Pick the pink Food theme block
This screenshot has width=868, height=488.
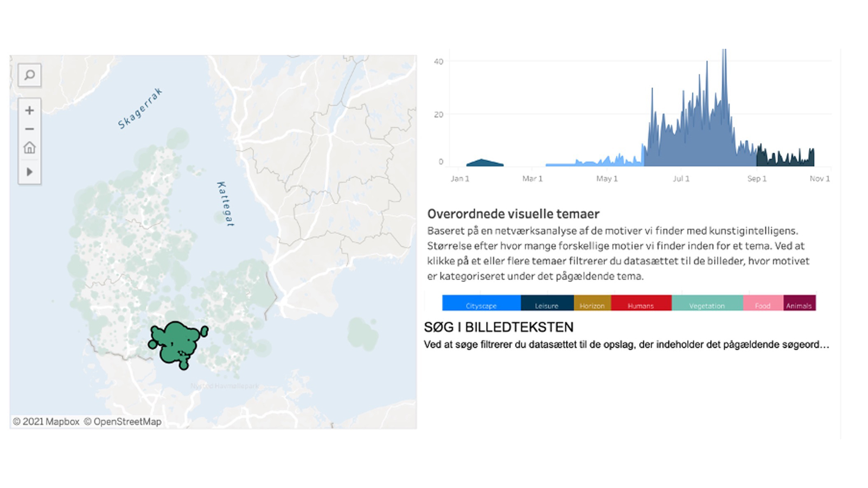click(763, 303)
